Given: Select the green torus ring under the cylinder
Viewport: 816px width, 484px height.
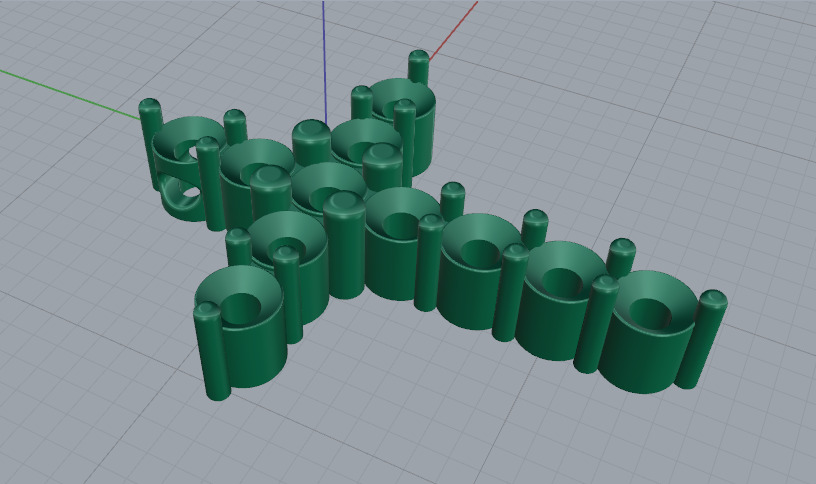Looking at the screenshot, I should pos(181,198).
